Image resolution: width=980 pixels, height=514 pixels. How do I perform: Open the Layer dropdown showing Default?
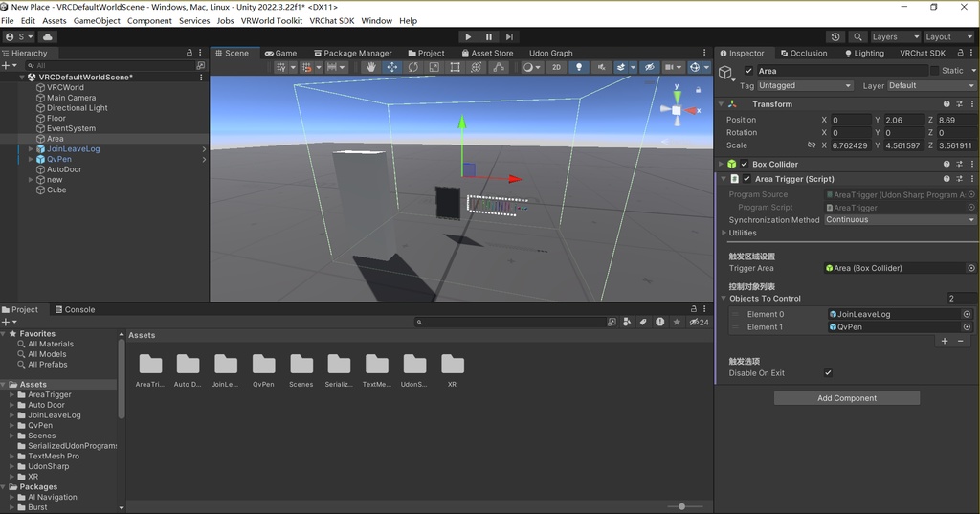pyautogui.click(x=931, y=86)
